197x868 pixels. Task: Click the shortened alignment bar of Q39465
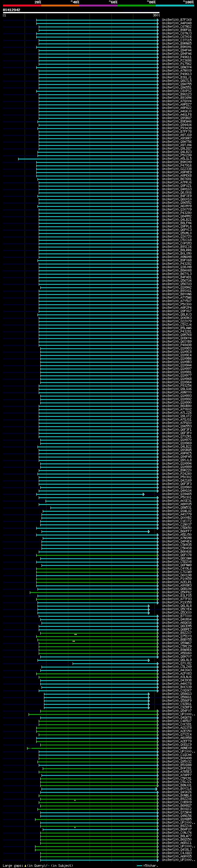tap(90, 494)
